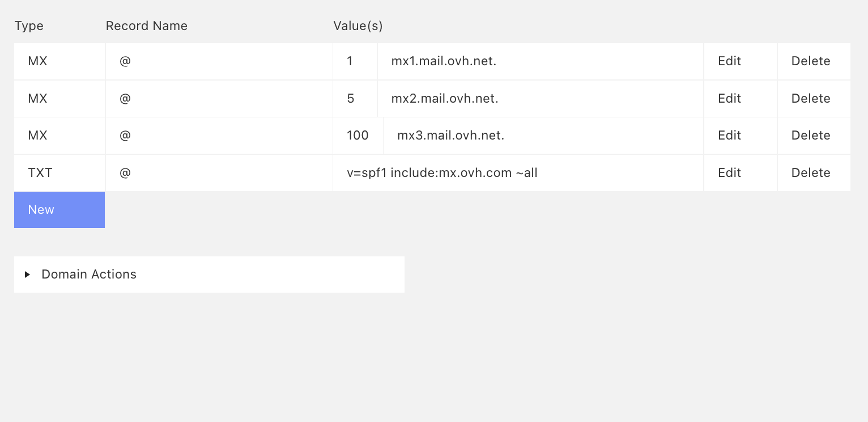
Task: Delete the mx3.mail.ovh.net. record
Action: click(811, 136)
